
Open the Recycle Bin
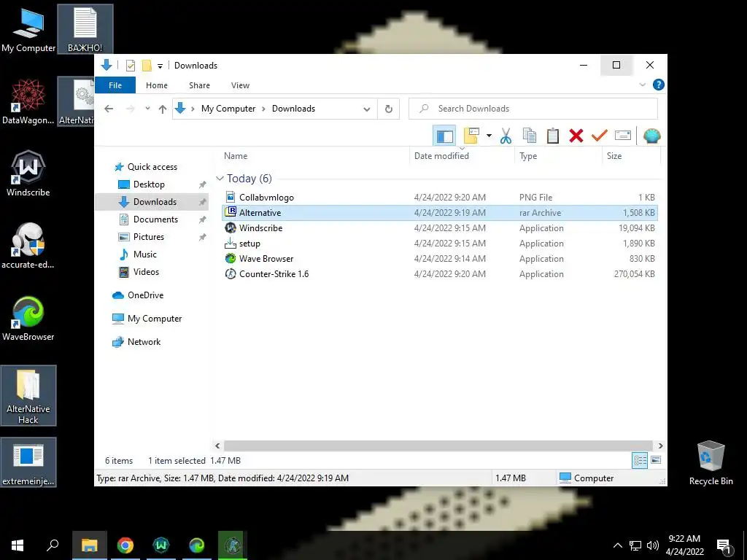[711, 463]
